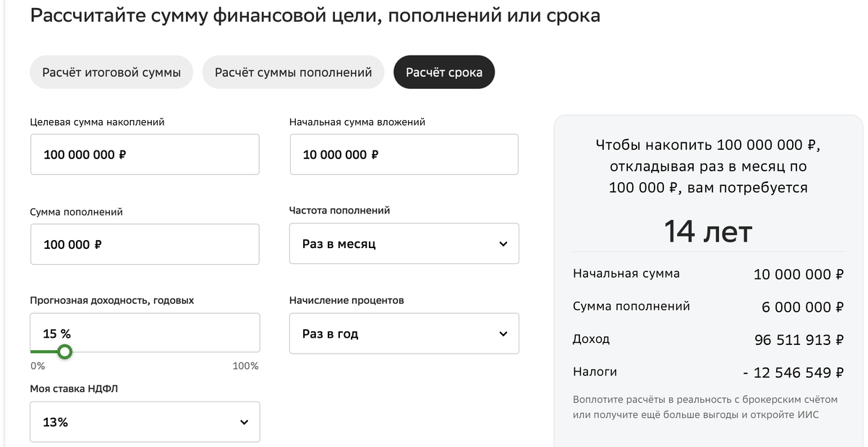Click the Начальная сумма вложений field
The width and height of the screenshot is (868, 447).
click(404, 154)
